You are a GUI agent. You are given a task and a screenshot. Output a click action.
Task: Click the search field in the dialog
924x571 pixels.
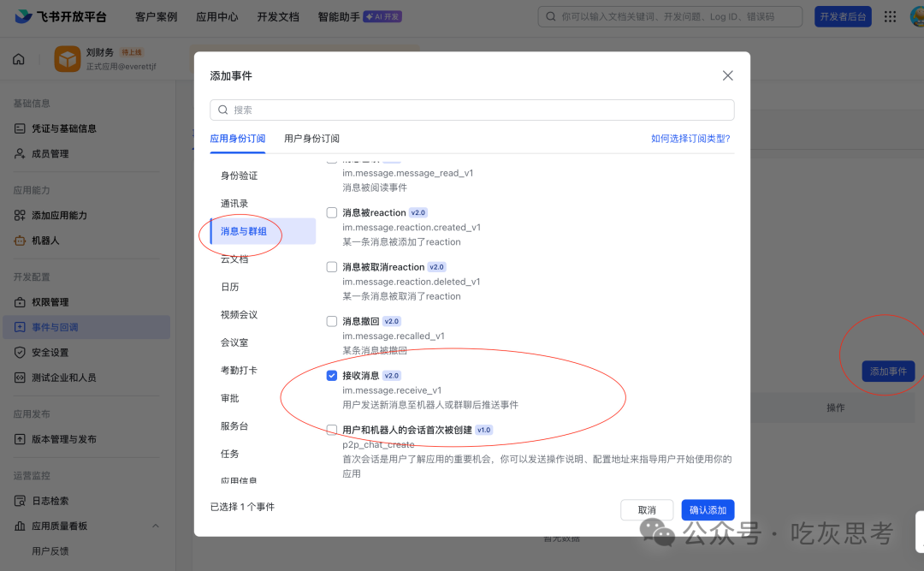471,110
